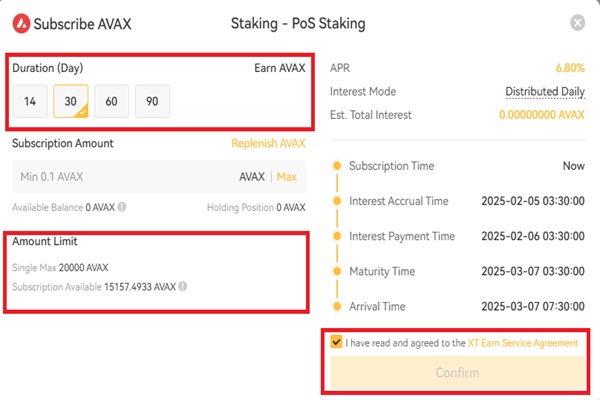Viewport: 600px width, 400px height.
Task: Click the Maturity Time timeline dot
Action: [x=337, y=271]
